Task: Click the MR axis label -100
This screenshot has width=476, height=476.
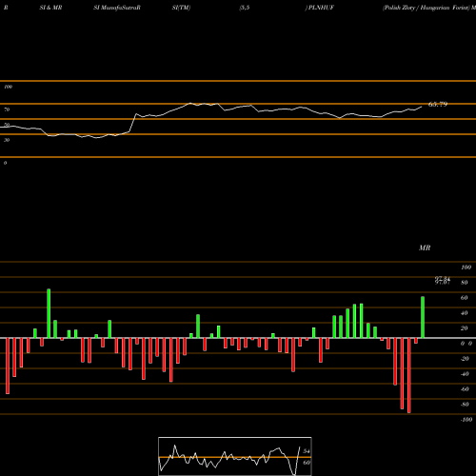Action: [466, 420]
